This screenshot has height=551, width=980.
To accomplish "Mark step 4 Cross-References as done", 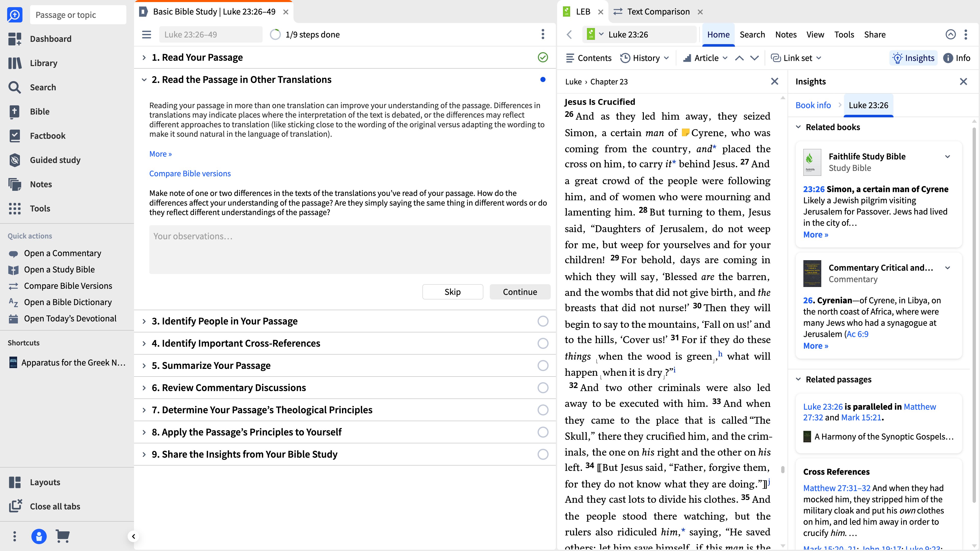I will point(543,343).
